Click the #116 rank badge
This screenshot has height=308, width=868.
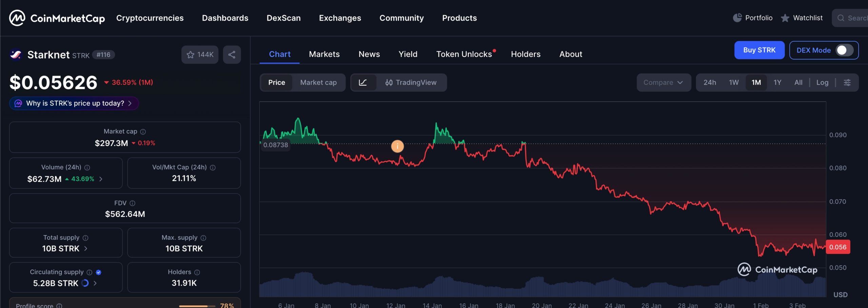103,55
